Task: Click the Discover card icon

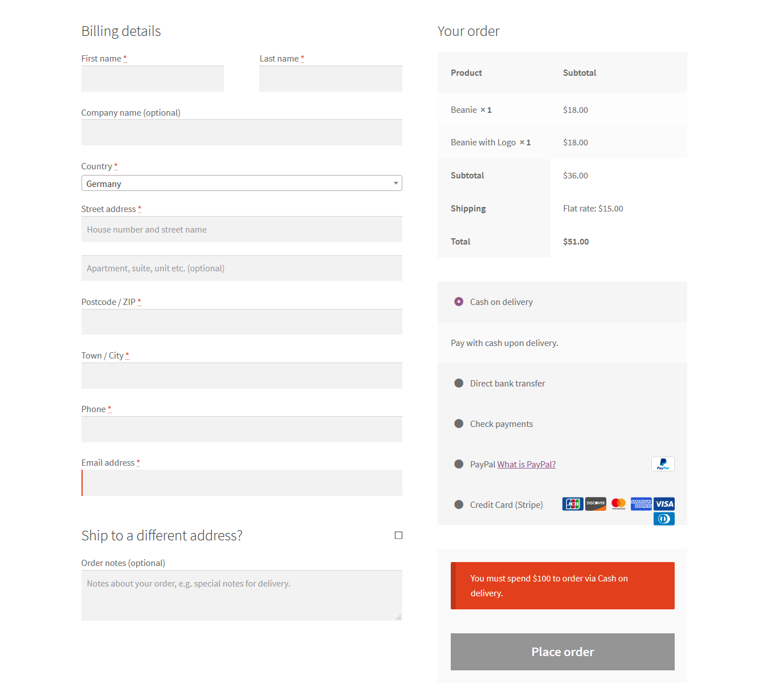Action: click(x=595, y=504)
